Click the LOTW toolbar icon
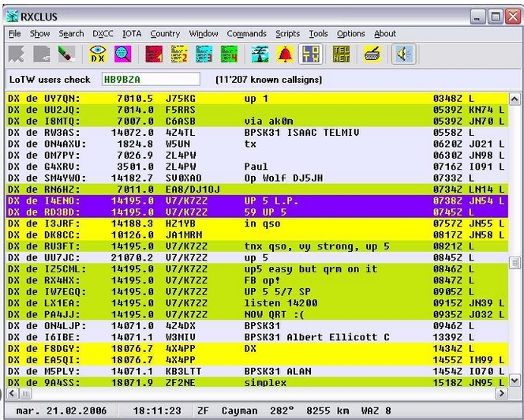This screenshot has width=524, height=420. point(311,54)
